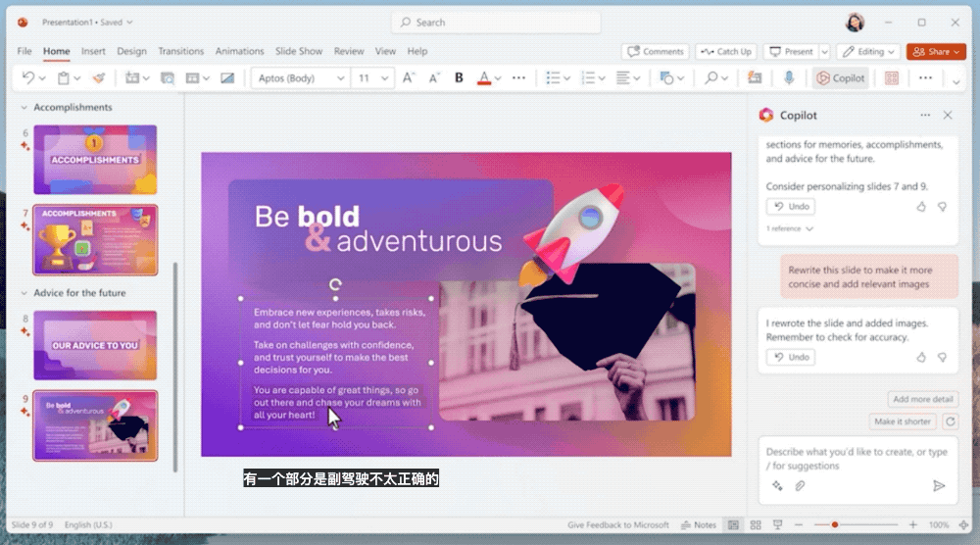The width and height of the screenshot is (980, 545).
Task: Click the Add more detail suggestion
Action: pyautogui.click(x=923, y=400)
